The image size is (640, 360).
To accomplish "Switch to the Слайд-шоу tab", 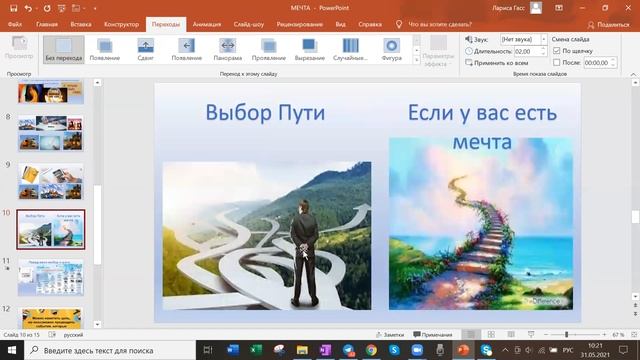I will 249,24.
